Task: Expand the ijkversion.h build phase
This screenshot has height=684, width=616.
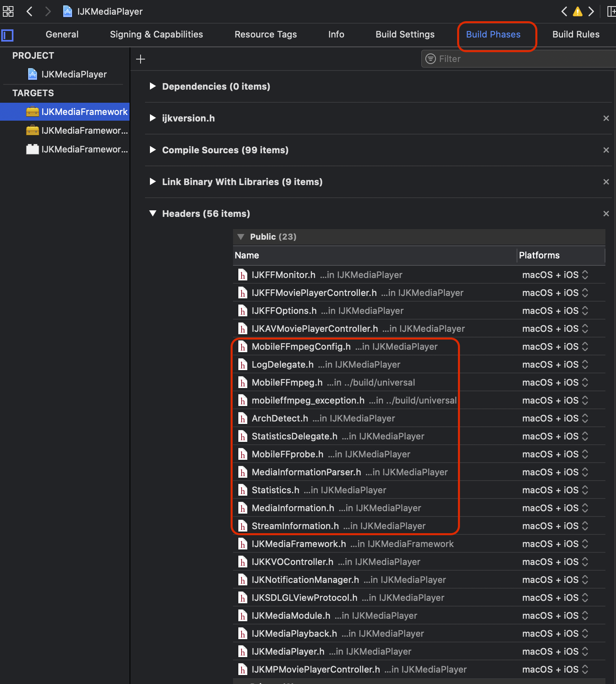Action: 153,118
